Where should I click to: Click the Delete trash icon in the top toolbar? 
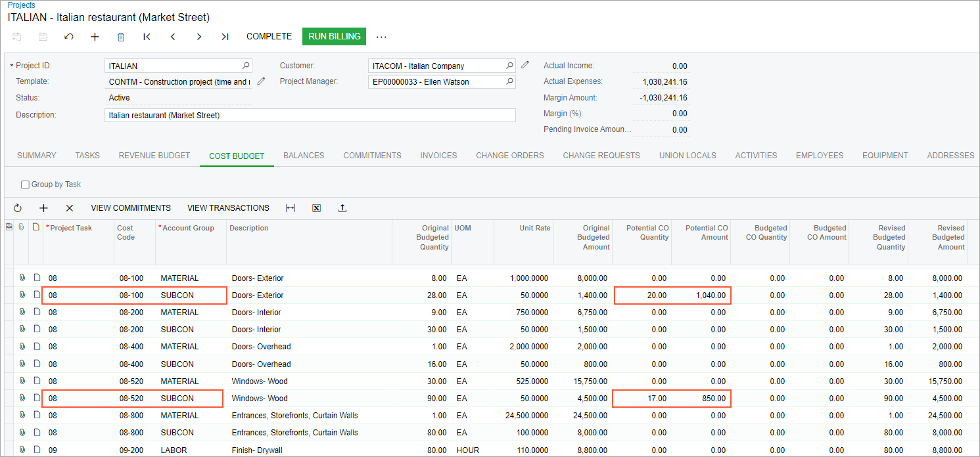(121, 37)
